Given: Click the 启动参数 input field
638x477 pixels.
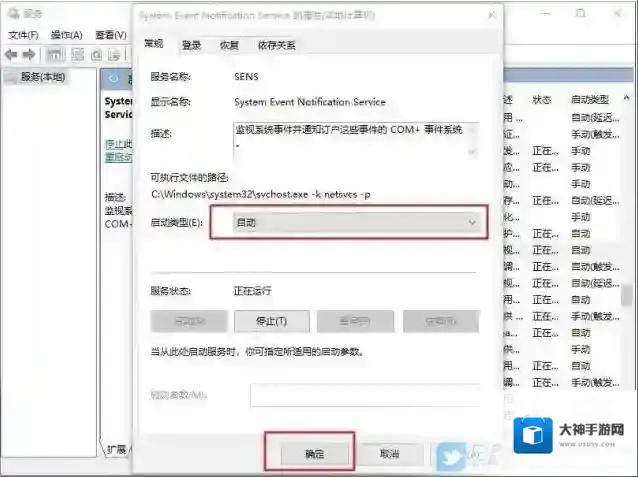Looking at the screenshot, I should pos(365,395).
